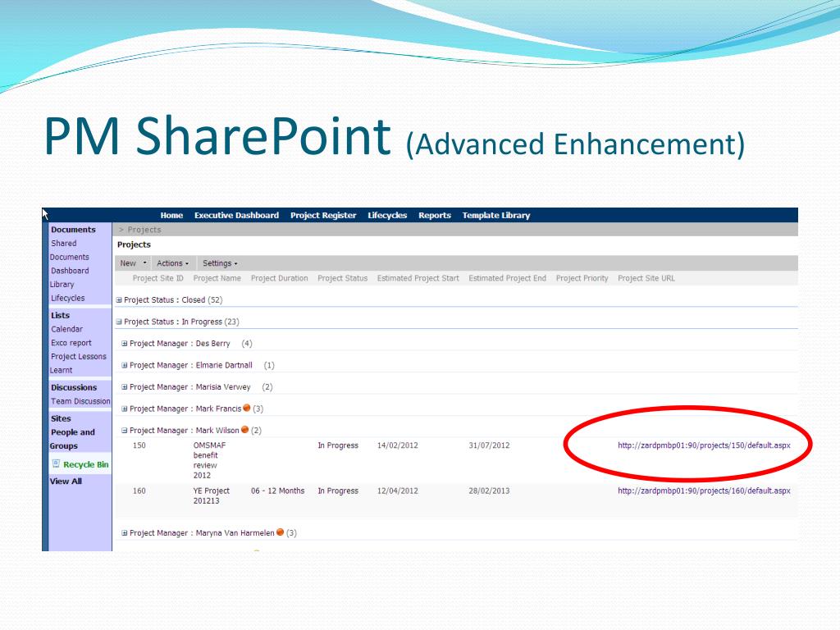This screenshot has width=840, height=630.
Task: Open Team Discussion link
Action: point(80,401)
